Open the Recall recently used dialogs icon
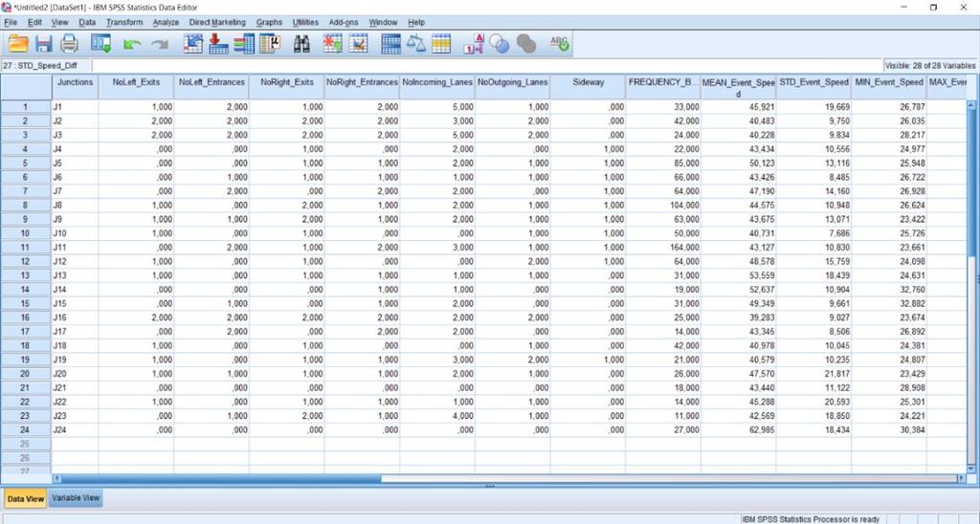This screenshot has width=980, height=524. pos(100,44)
